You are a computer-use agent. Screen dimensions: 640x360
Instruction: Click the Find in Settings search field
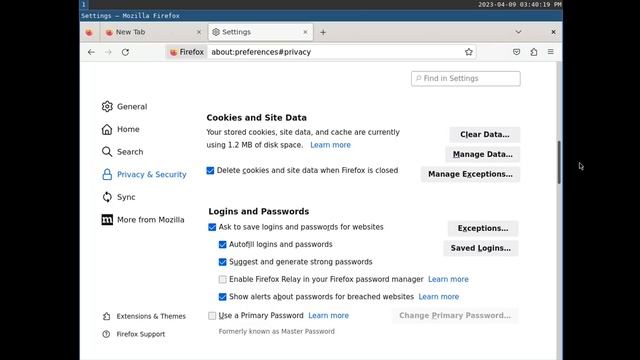pyautogui.click(x=466, y=78)
